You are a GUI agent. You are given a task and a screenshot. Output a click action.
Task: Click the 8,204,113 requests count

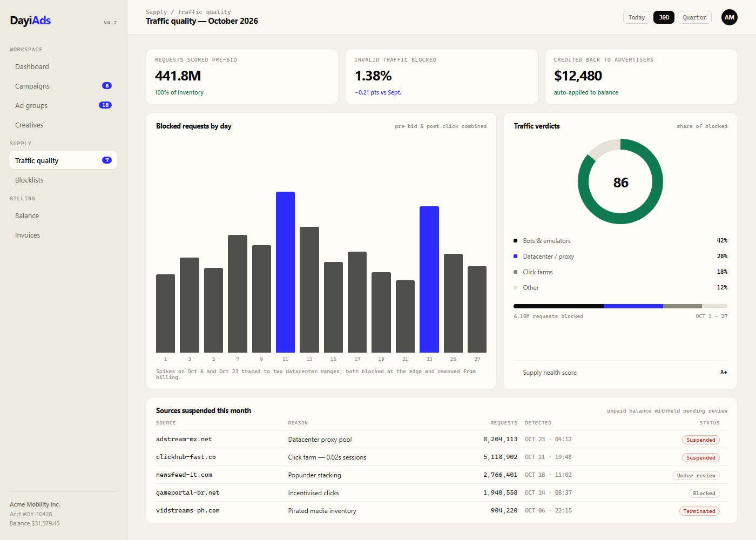(500, 439)
